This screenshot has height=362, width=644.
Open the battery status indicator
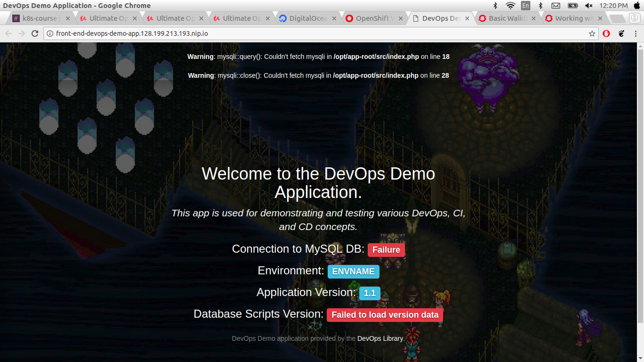572,6
